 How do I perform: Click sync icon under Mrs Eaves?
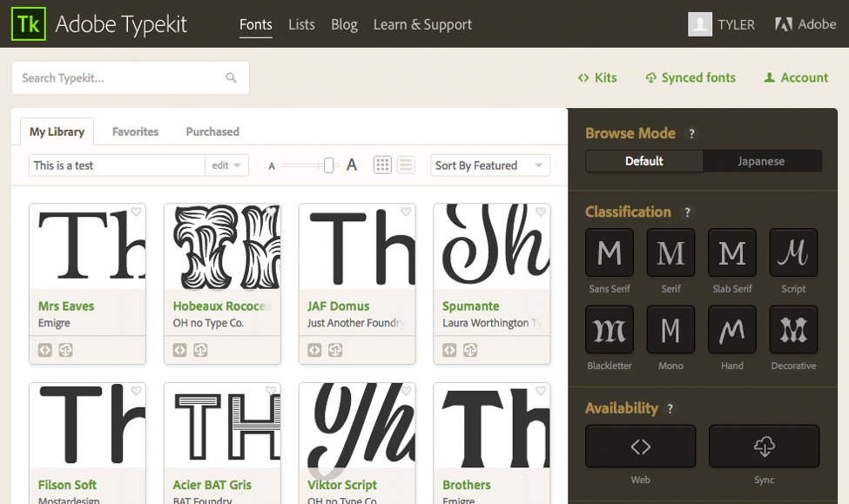point(65,350)
